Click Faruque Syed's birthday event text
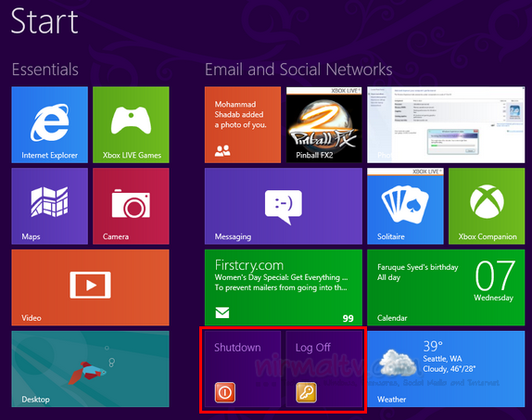The height and width of the screenshot is (420, 532). coord(418,268)
